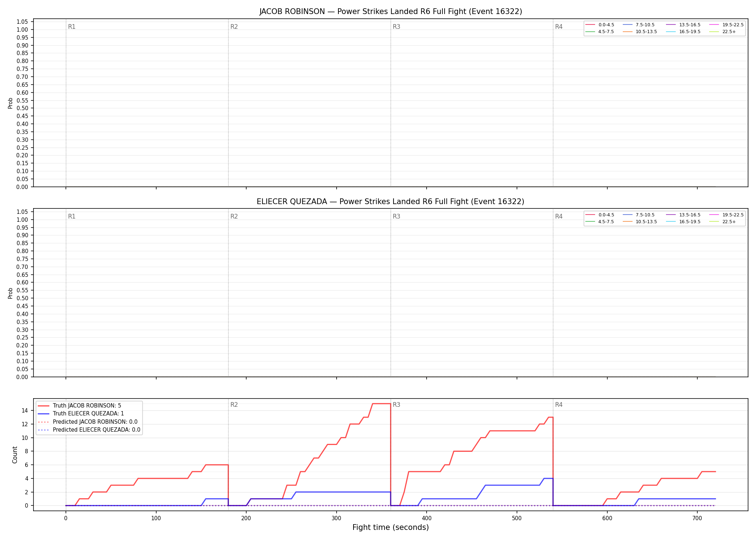Click the Prob y-axis label of Jacob Robinson chart

click(x=10, y=103)
